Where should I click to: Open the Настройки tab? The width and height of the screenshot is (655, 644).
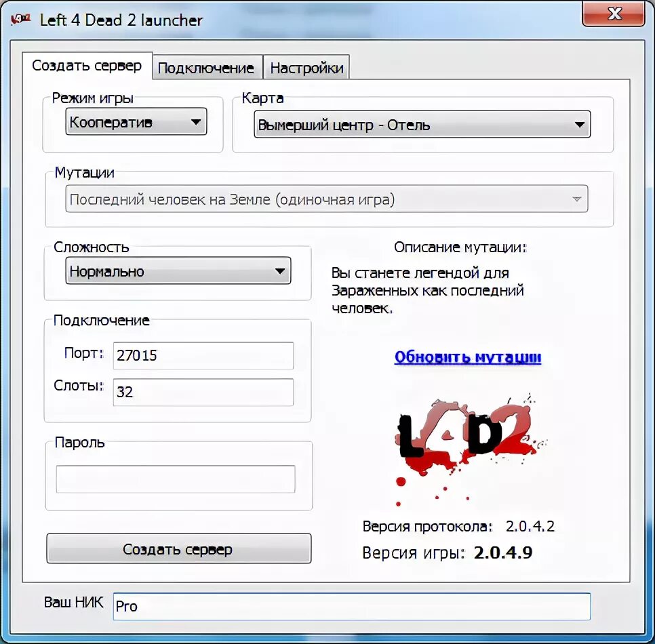click(x=306, y=67)
